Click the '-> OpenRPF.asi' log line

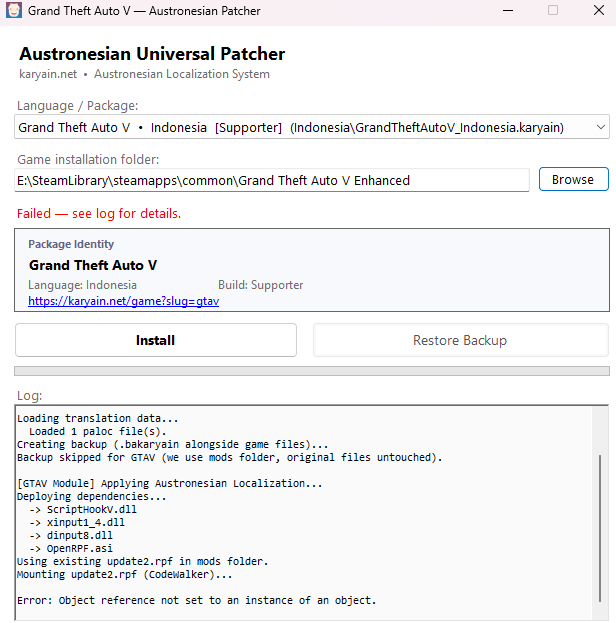(x=71, y=548)
